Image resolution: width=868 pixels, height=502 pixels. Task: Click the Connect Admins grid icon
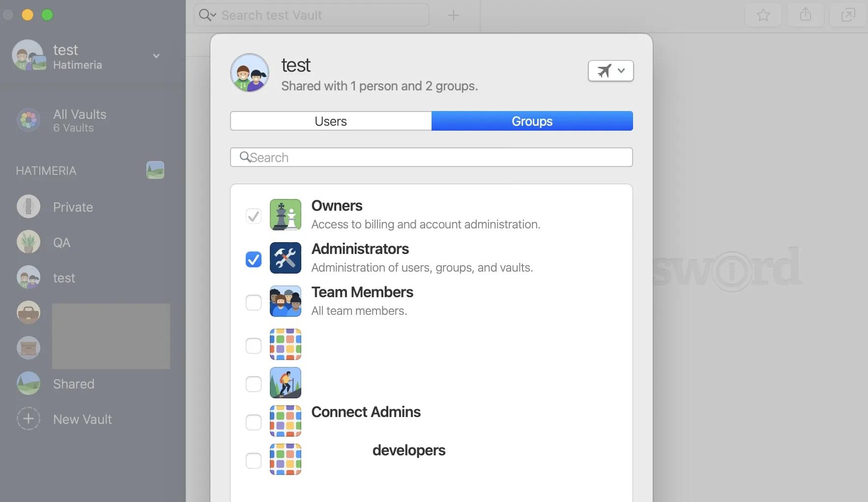coord(285,421)
